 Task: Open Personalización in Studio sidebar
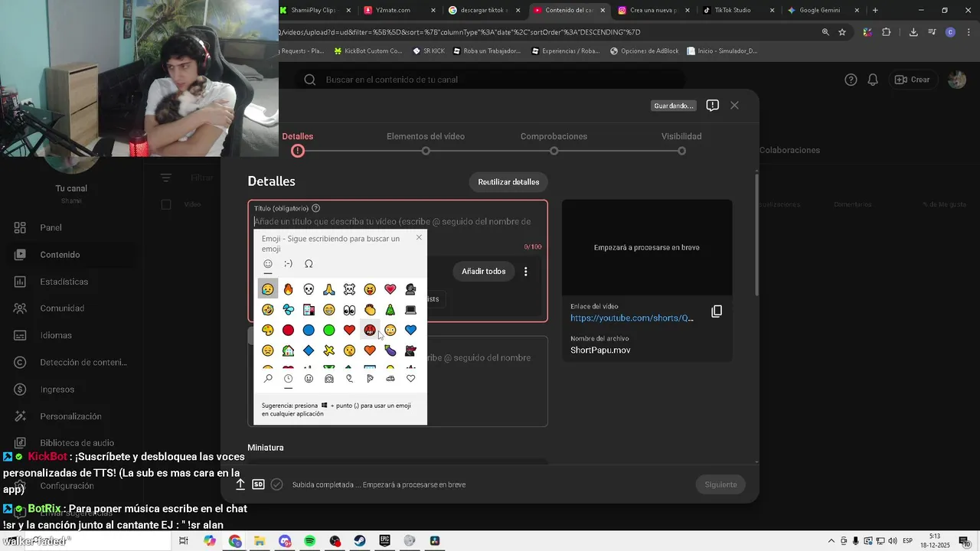[x=73, y=416]
